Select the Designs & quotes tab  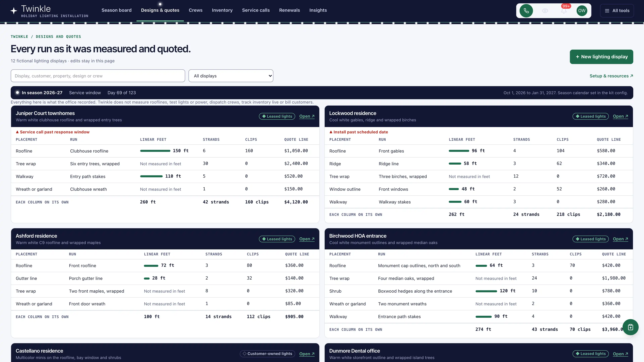[160, 10]
